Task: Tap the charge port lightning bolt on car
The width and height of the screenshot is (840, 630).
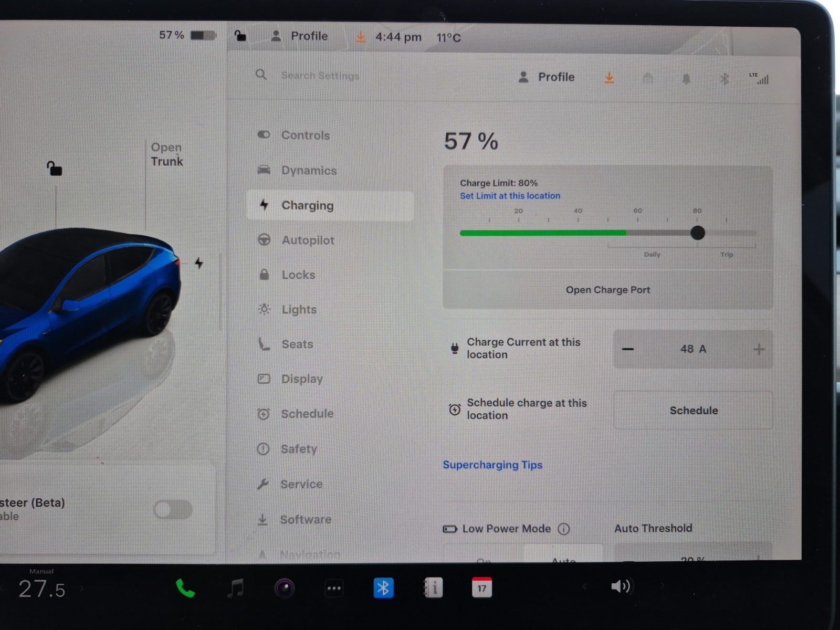Action: [x=199, y=262]
